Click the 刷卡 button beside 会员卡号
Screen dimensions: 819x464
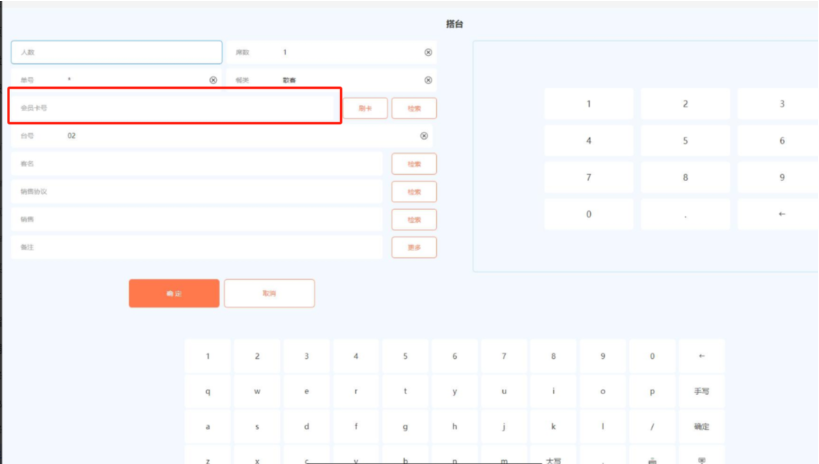click(365, 108)
